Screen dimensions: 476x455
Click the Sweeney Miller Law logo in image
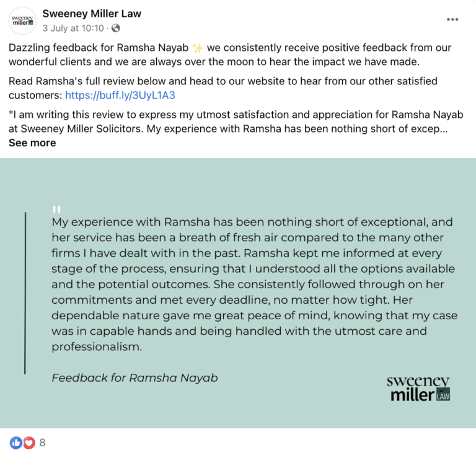pos(418,388)
